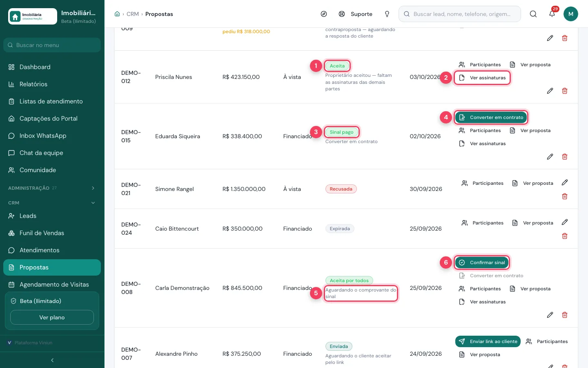Edit Carla Demonstração proposal pencil icon
The width and height of the screenshot is (588, 368).
[x=550, y=315]
